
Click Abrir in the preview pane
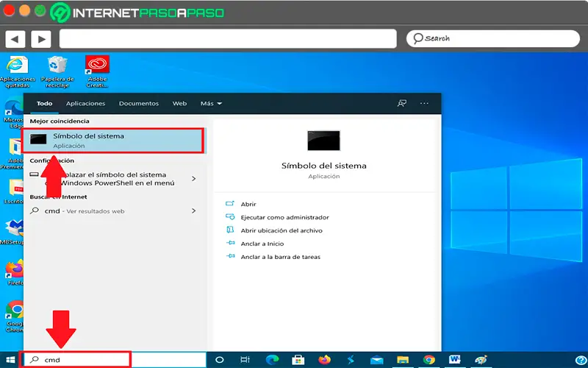(248, 205)
